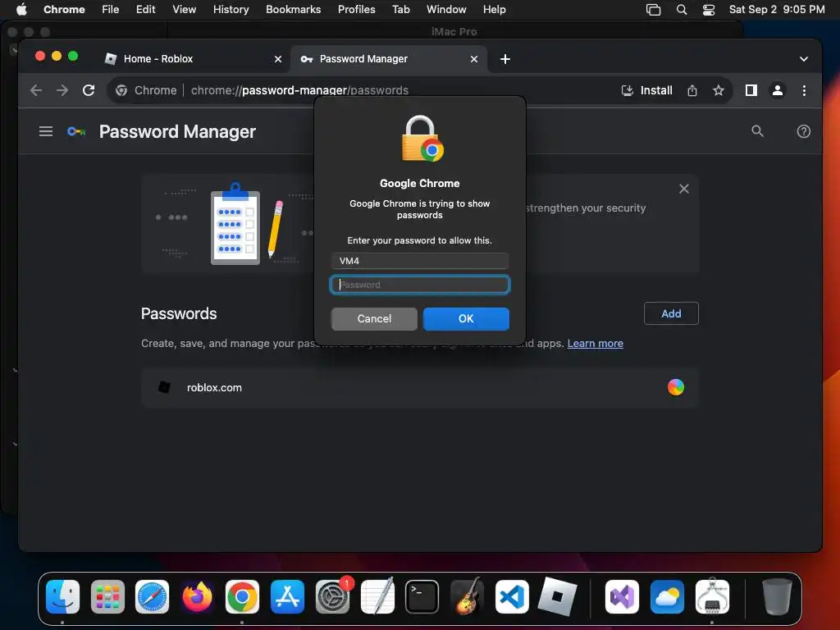Go forward with the forward arrow

click(62, 90)
